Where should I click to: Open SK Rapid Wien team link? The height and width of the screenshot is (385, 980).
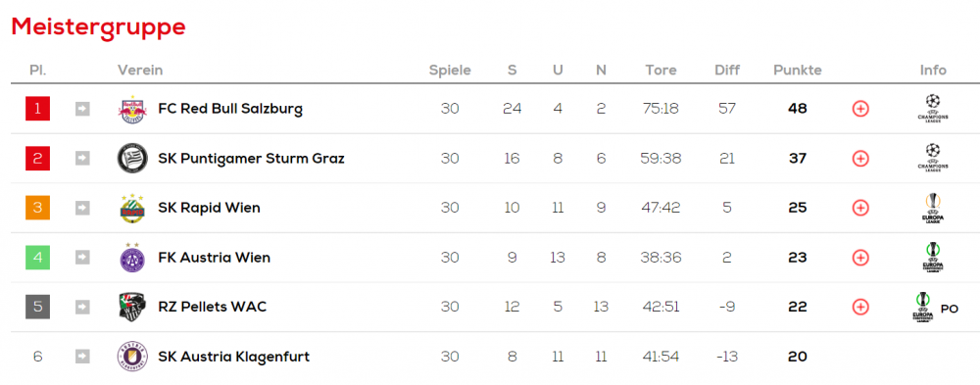click(x=210, y=208)
